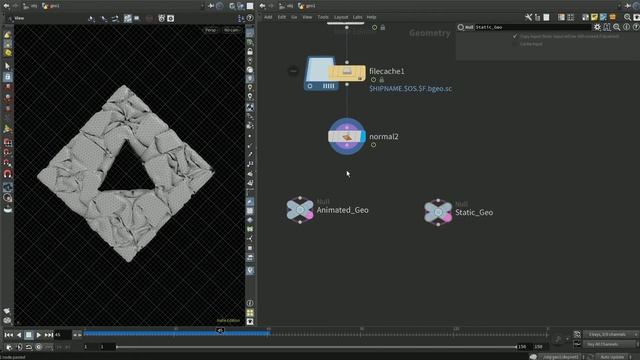Click the parameter pane info icon

(x=627, y=27)
